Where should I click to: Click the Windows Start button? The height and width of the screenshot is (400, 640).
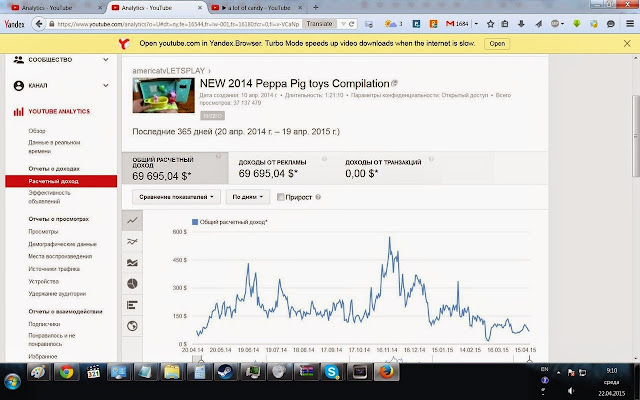pos(12,382)
